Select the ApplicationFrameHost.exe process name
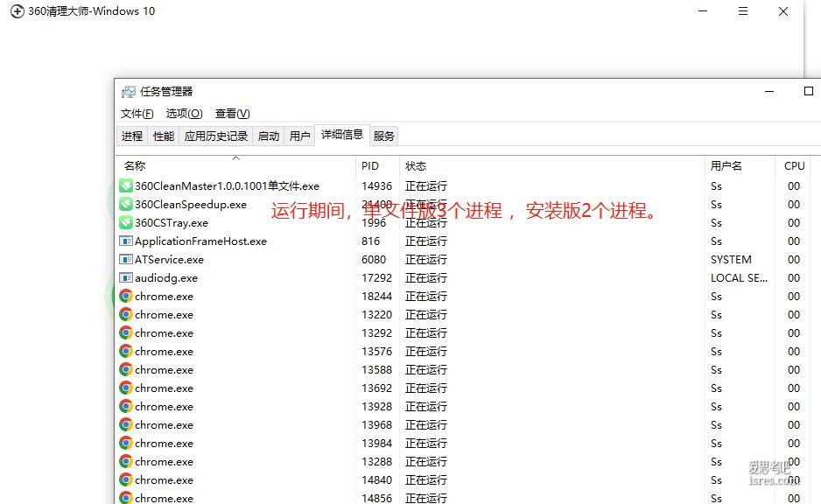 tap(200, 241)
